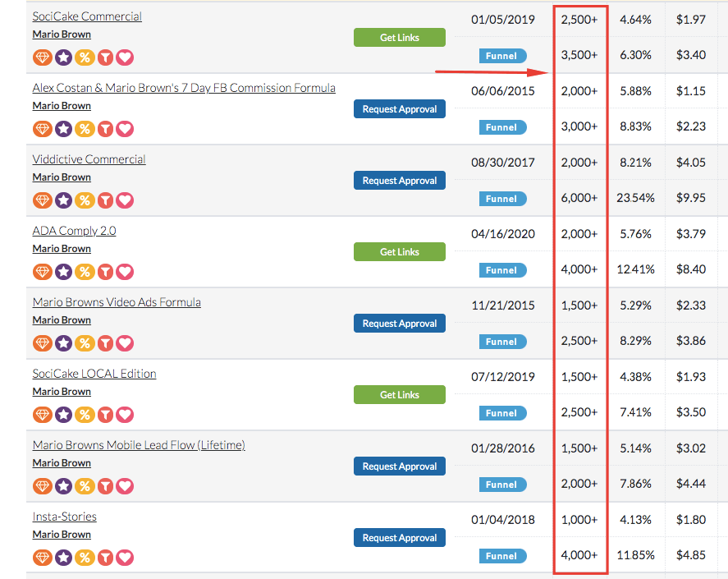Click the launch date 01/05/2019

point(503,20)
